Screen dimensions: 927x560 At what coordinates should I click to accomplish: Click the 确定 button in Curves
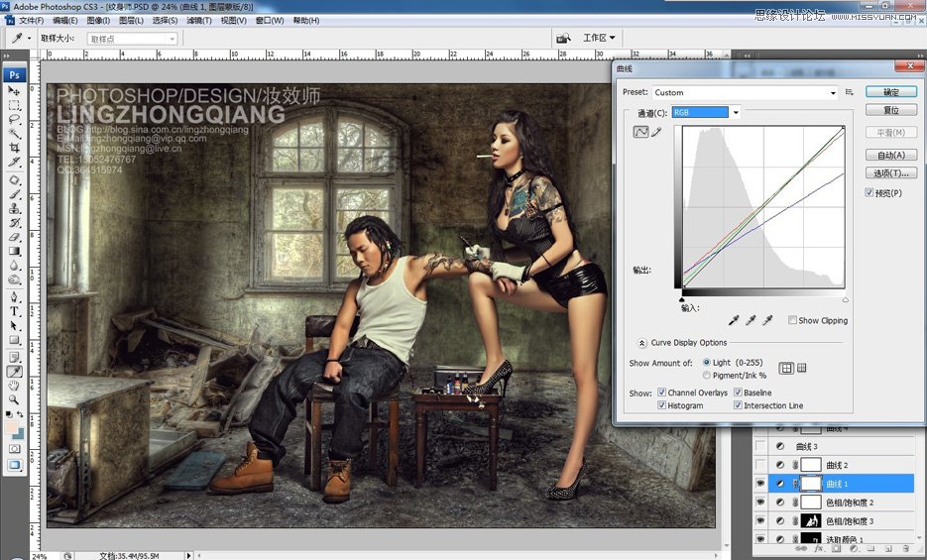click(x=890, y=92)
